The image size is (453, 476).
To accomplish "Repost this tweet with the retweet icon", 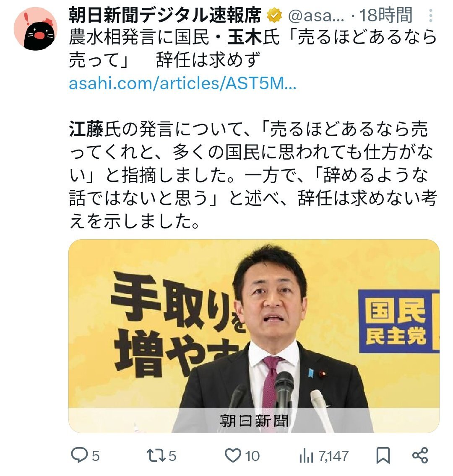I will point(156,455).
